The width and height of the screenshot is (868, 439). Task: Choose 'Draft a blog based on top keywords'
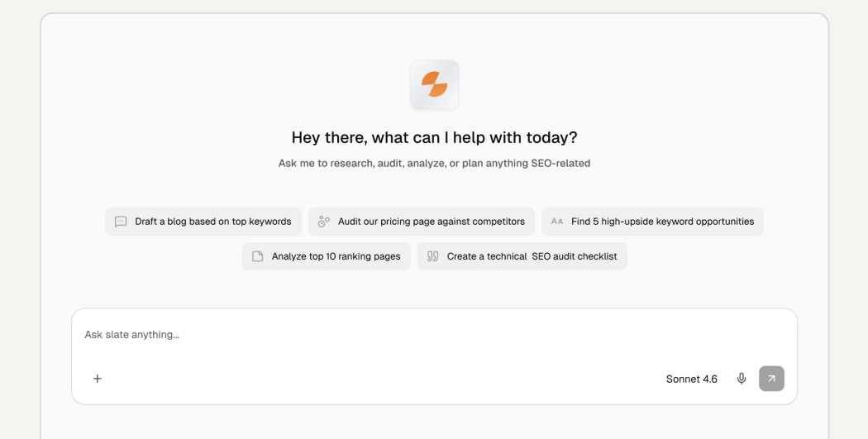(x=203, y=222)
